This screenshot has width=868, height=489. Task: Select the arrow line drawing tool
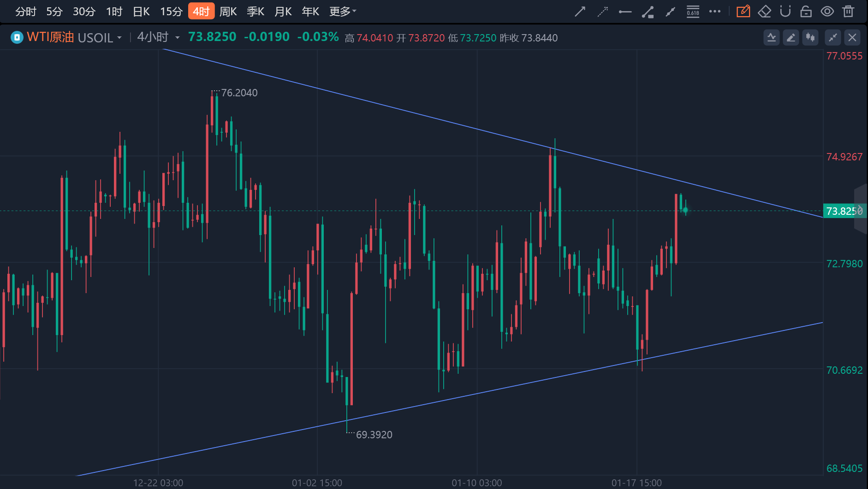tap(580, 12)
